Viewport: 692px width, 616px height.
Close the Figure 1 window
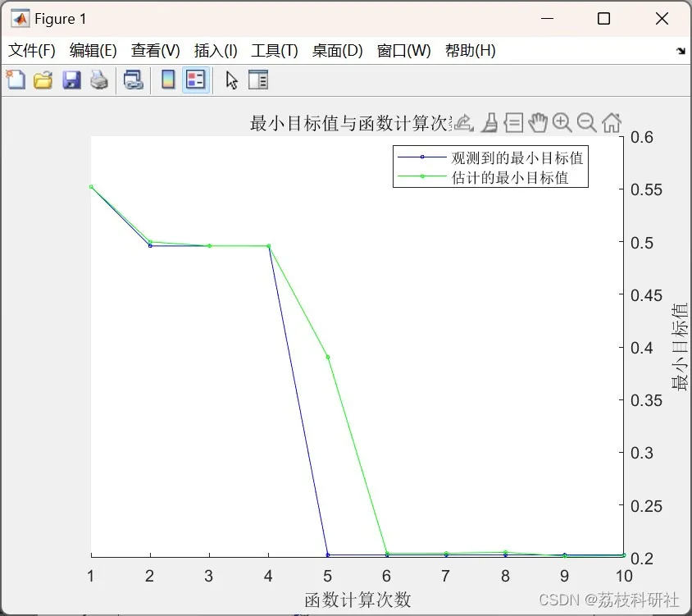pyautogui.click(x=662, y=19)
